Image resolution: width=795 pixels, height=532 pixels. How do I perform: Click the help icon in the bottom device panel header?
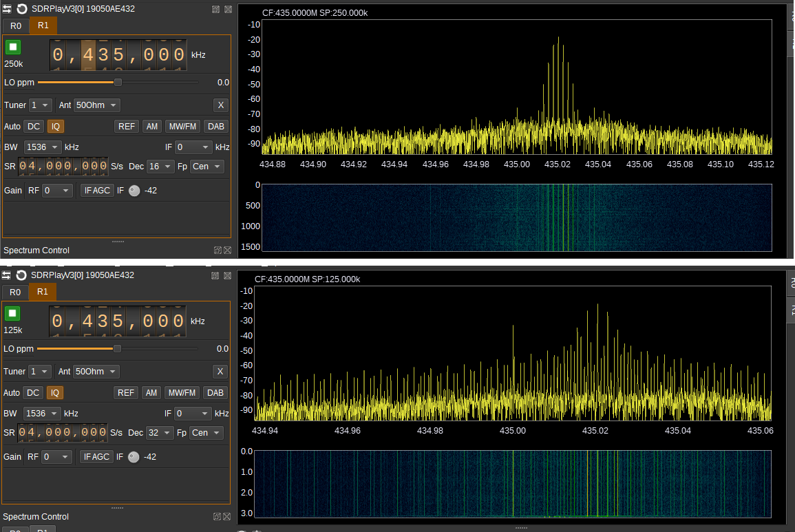coord(215,275)
